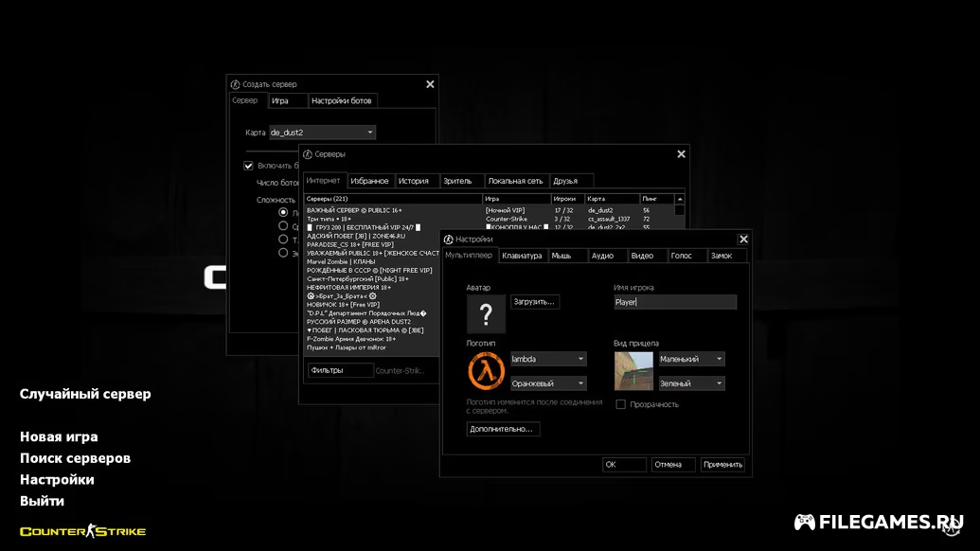This screenshot has width=980, height=551.
Task: Choose the Сложность radio labeled starting with Т
Action: pyautogui.click(x=283, y=240)
